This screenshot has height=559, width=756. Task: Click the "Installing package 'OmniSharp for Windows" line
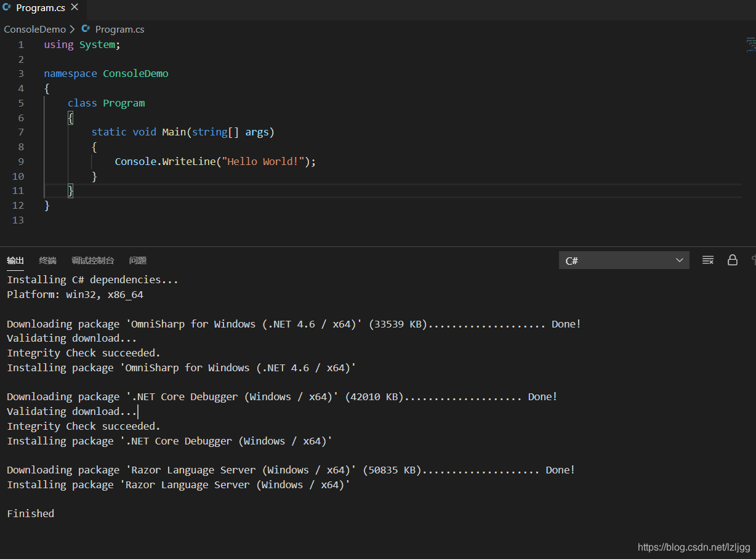coord(182,368)
